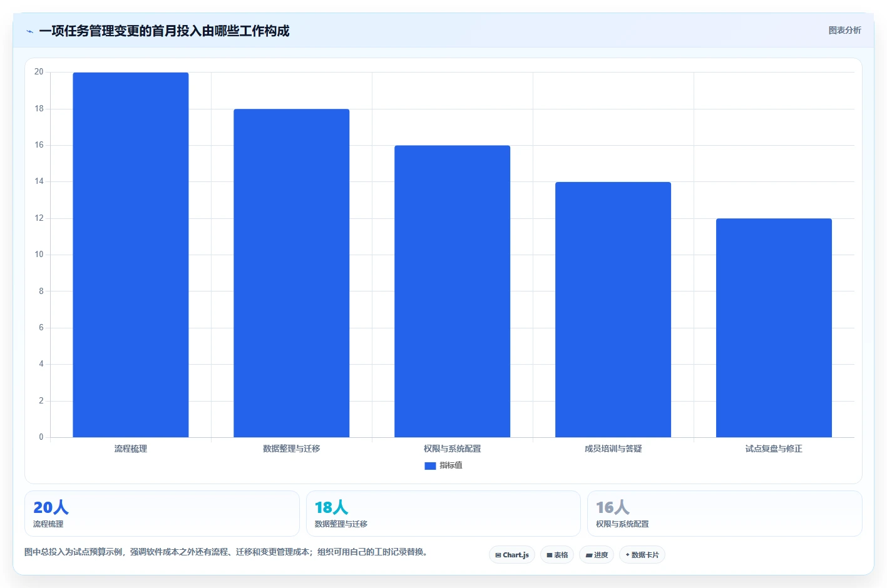Screen dimensions: 887x588
Task: Click the Chart.js tag chip
Action: (512, 555)
